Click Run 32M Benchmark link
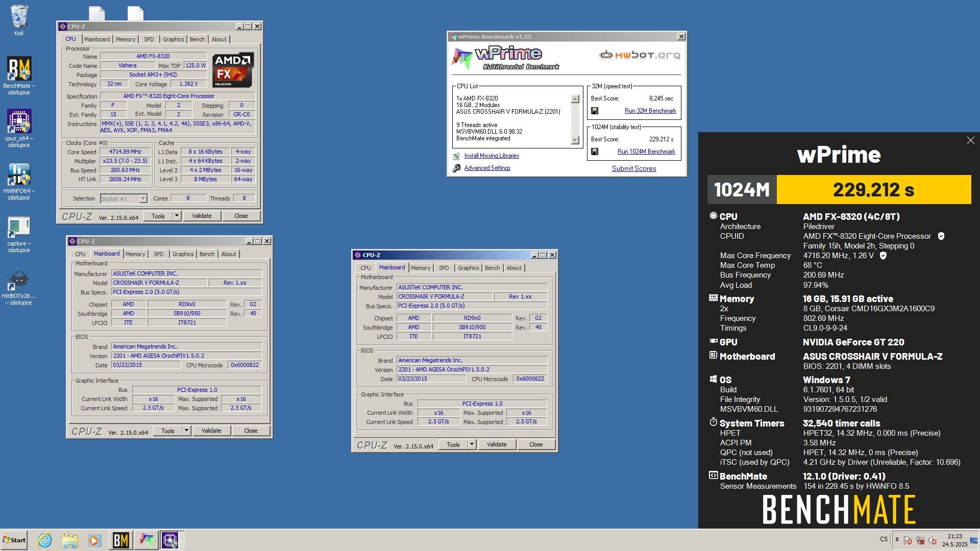Viewport: 980px width, 551px height. click(x=650, y=111)
